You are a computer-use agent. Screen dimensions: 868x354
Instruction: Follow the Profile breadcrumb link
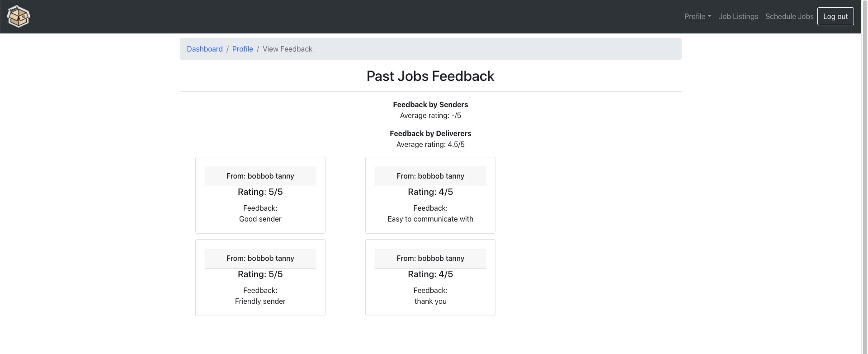pos(243,49)
